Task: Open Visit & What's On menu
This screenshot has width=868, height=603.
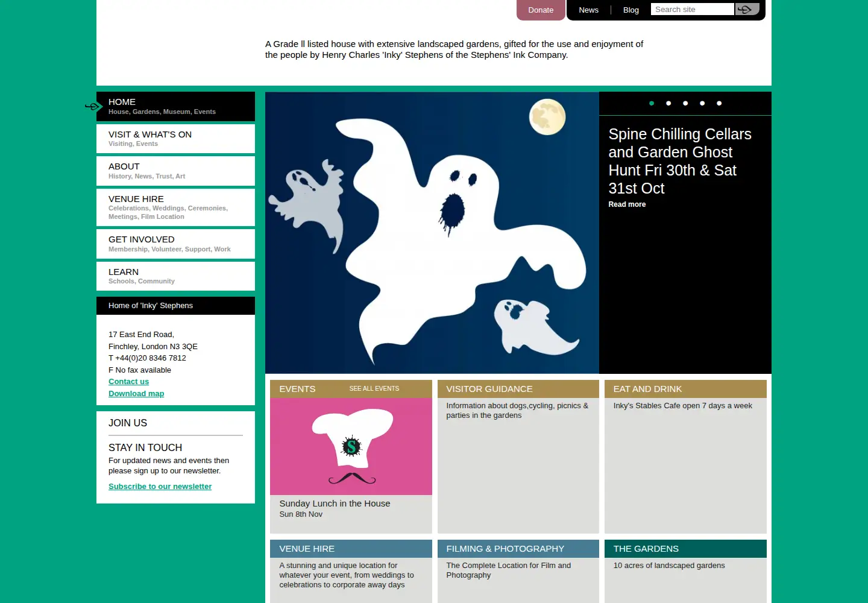Action: (x=175, y=139)
